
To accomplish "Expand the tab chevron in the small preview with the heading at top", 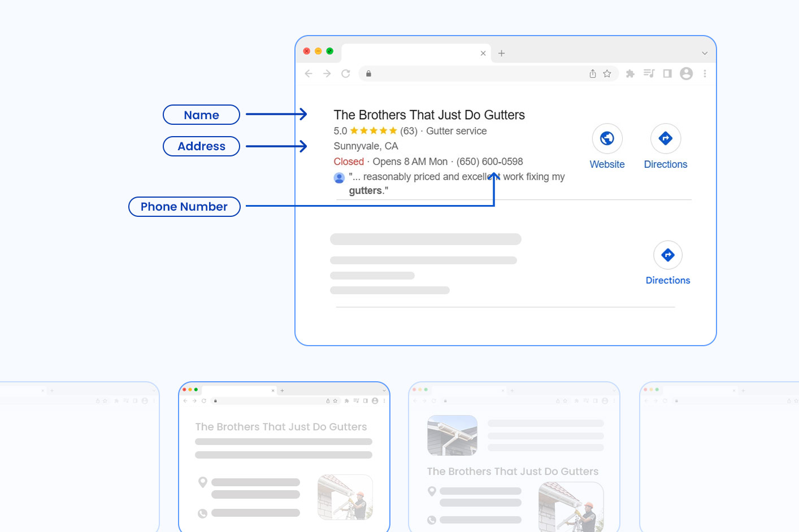I will click(x=384, y=390).
